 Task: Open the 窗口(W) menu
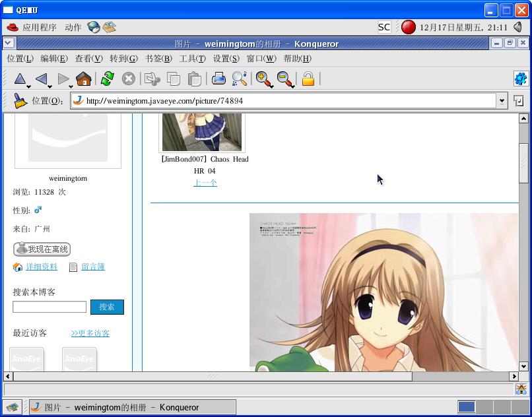tap(261, 59)
